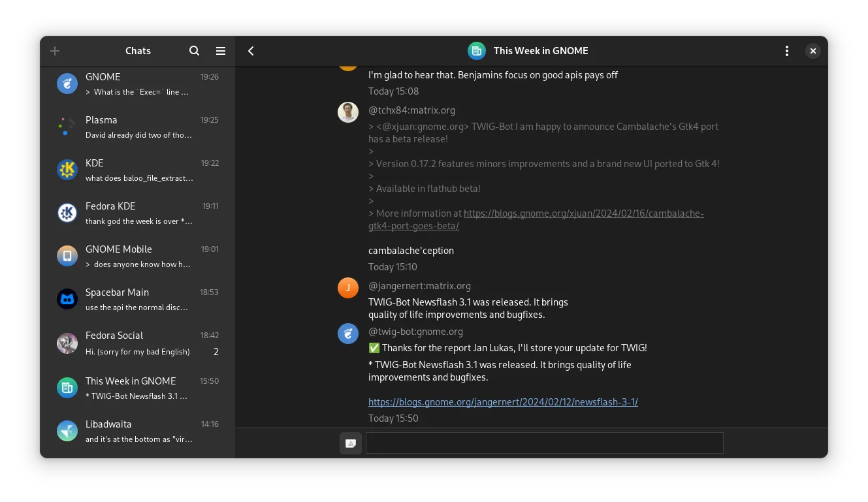Screen dimensions: 868x502
Task: Click the attachment button beside message field
Action: click(351, 443)
